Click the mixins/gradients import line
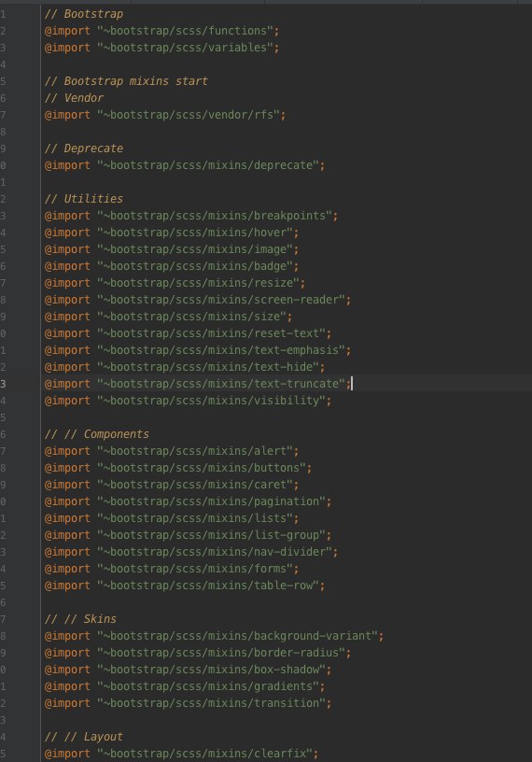Screen dimensions: 532x762 point(185,686)
